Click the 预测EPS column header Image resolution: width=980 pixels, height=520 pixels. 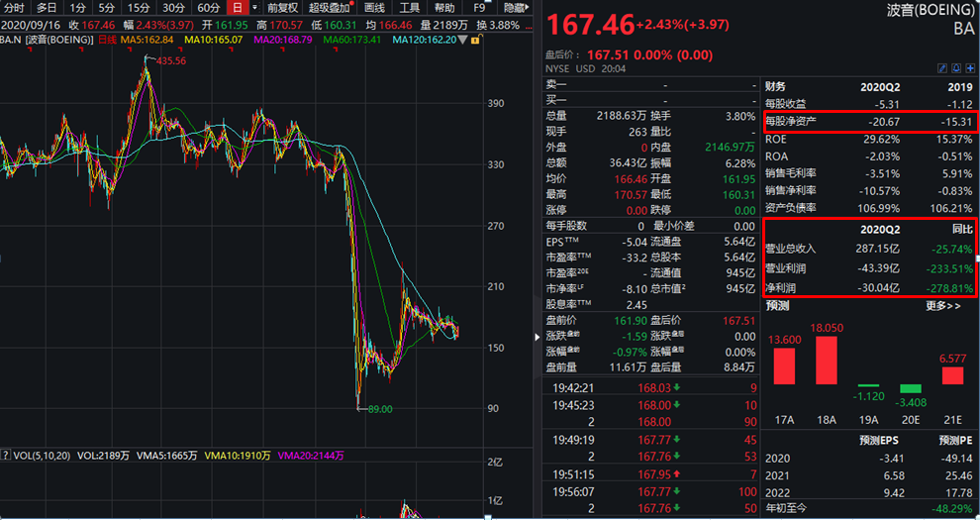click(x=880, y=440)
